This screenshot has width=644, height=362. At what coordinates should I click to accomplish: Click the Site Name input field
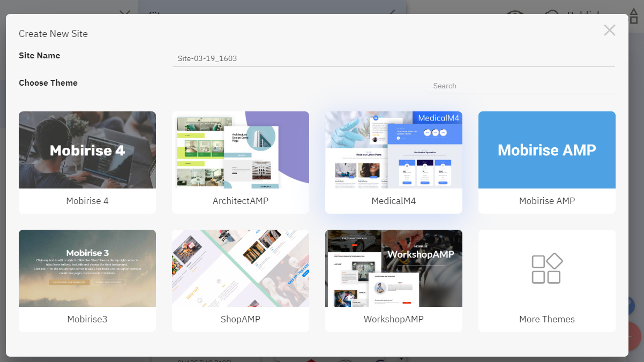click(x=394, y=58)
